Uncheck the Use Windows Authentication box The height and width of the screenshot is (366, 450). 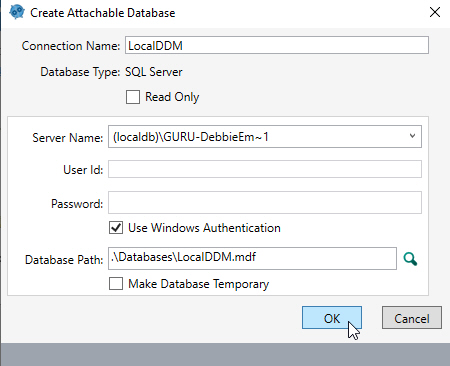[x=116, y=228]
